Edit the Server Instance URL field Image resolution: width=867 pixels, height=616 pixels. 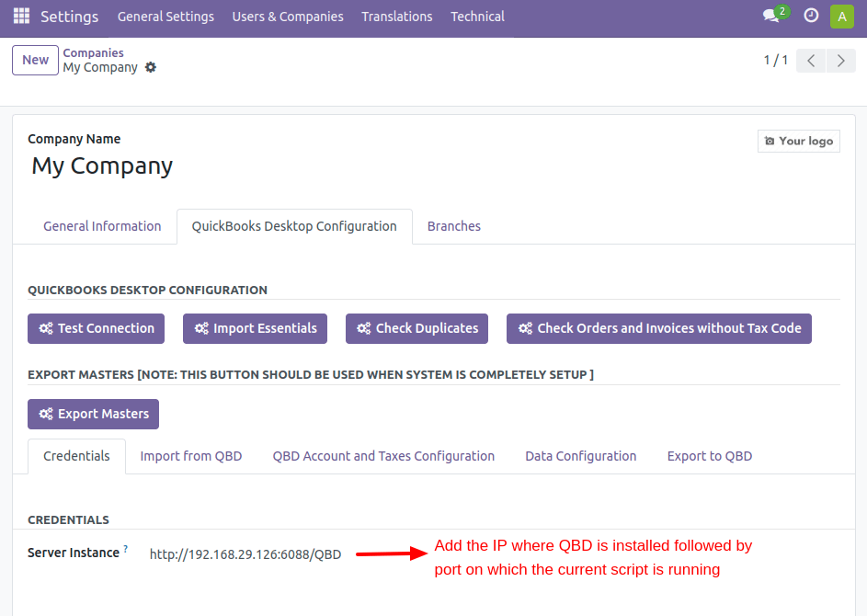coord(245,554)
